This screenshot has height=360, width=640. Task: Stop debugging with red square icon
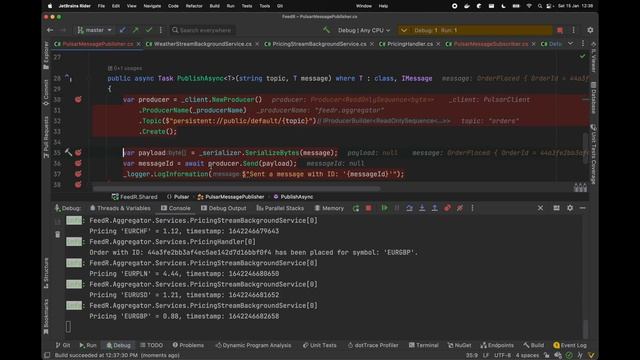click(369, 208)
